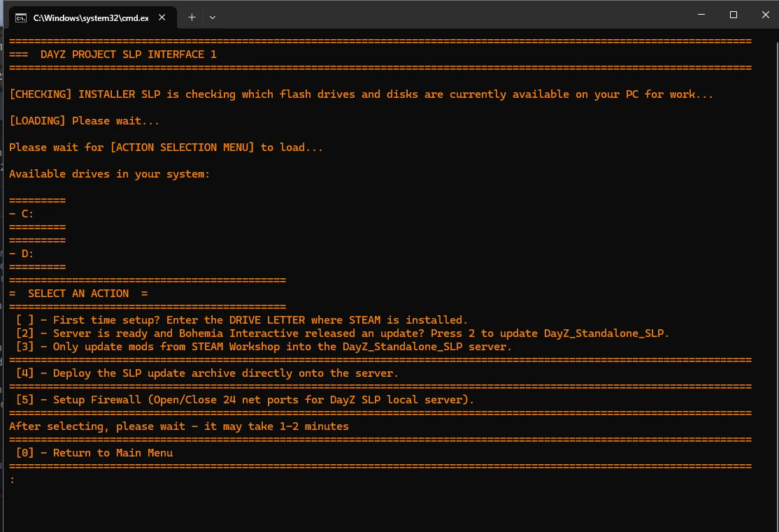Minimize the terminal window
The width and height of the screenshot is (779, 532).
tap(701, 15)
